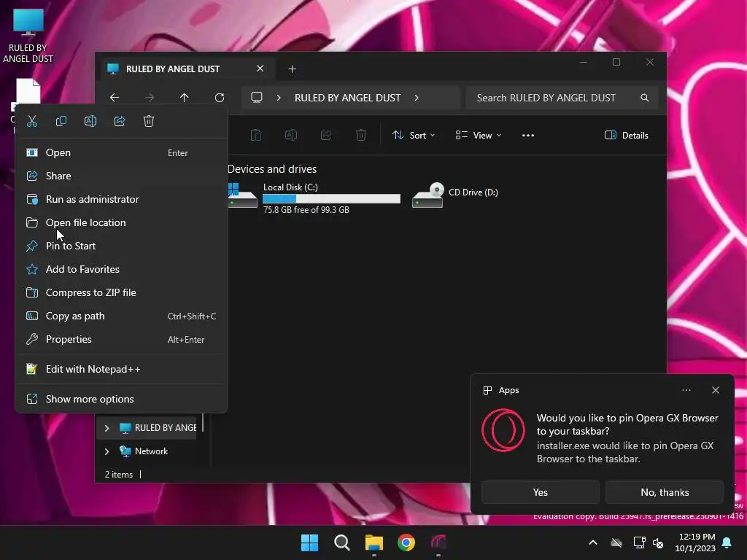Click the muted volume tray icon
Viewport: 747px width, 560px height.
pyautogui.click(x=659, y=542)
